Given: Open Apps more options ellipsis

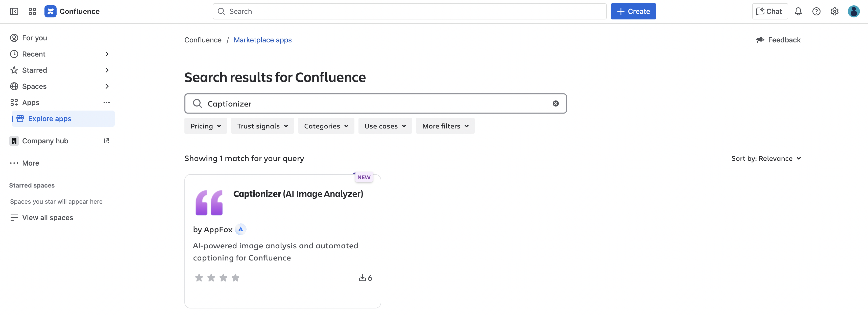Looking at the screenshot, I should point(106,103).
